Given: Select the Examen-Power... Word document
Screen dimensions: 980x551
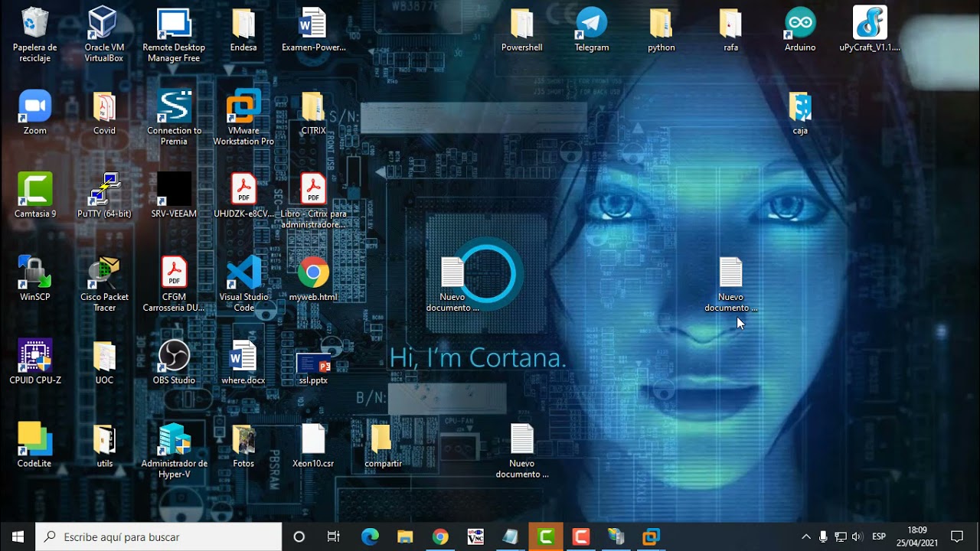Looking at the screenshot, I should 313,31.
